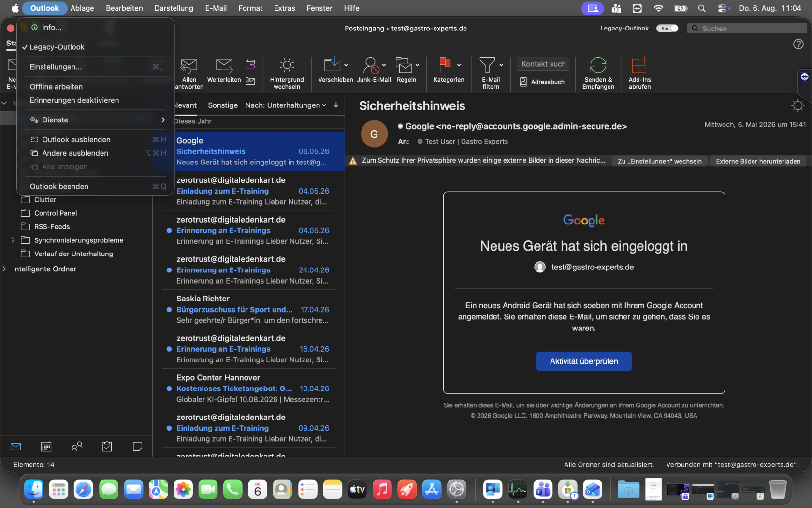Click the sun icon in reading pane
812x508 pixels.
(x=797, y=105)
